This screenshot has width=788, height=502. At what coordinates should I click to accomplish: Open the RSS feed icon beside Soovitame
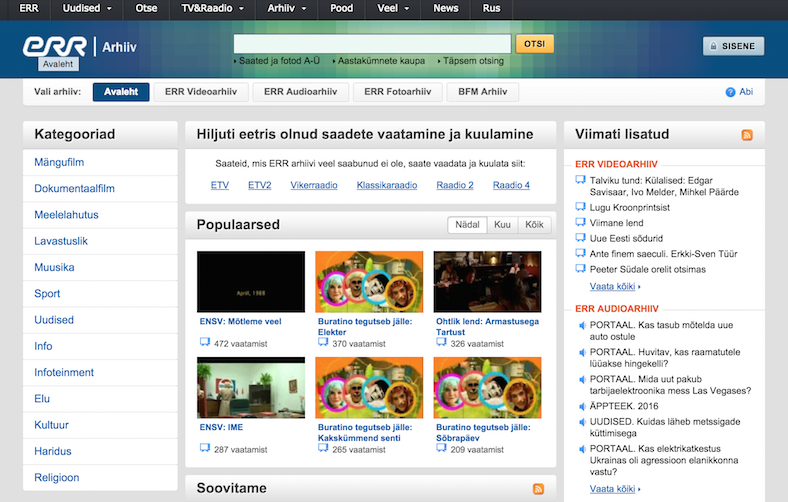(538, 488)
